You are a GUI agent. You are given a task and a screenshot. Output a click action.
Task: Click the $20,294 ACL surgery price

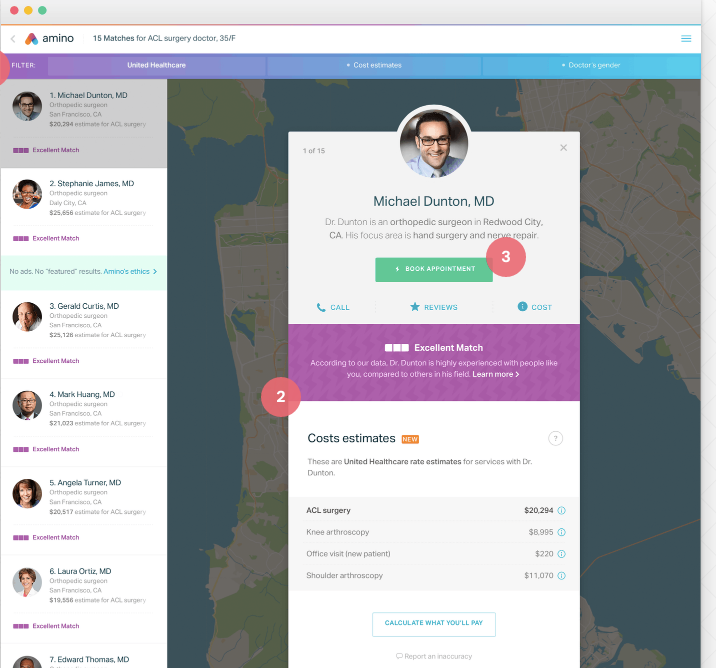coord(538,510)
